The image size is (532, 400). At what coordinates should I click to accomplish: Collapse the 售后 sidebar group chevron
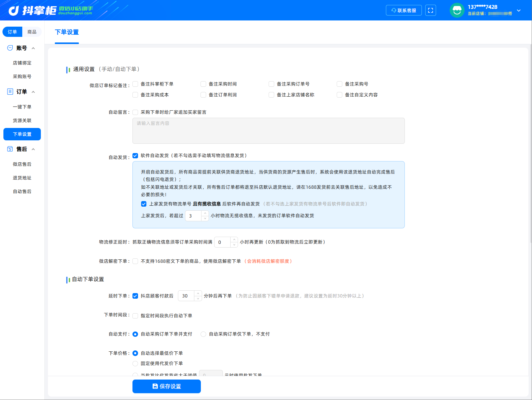pyautogui.click(x=33, y=149)
